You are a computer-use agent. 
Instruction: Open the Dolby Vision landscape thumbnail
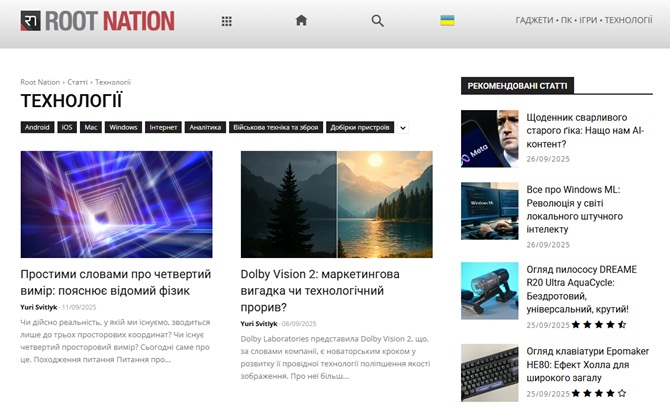337,204
